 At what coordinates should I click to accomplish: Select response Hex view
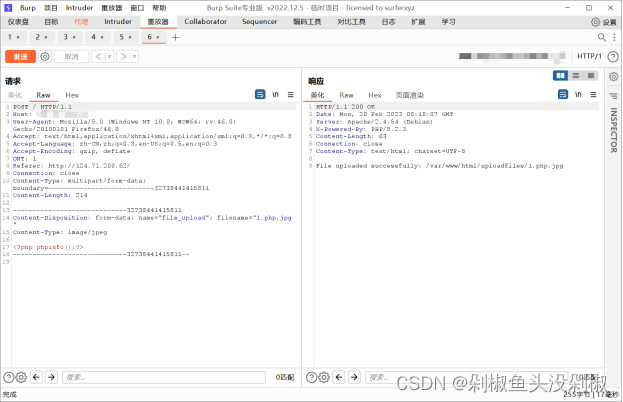(375, 95)
